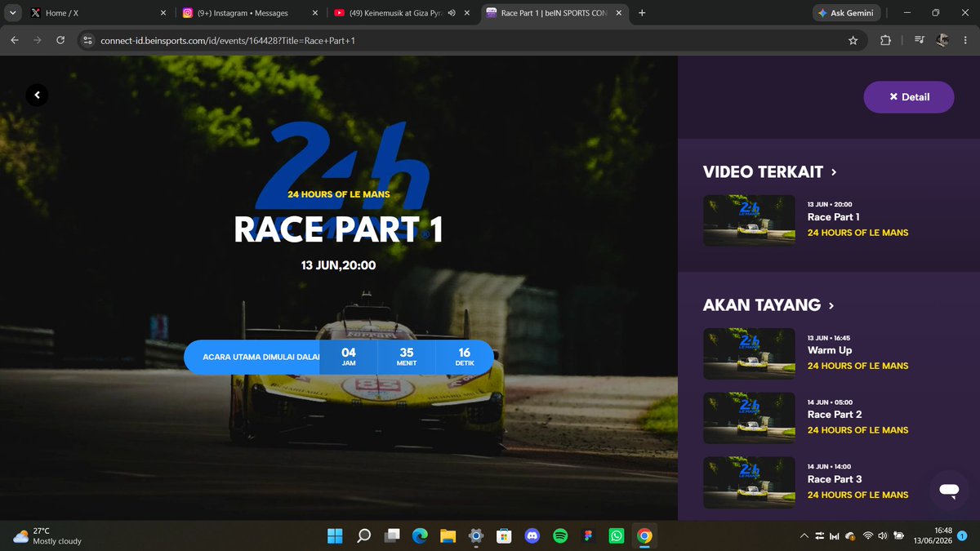Open Discord from the taskbar

click(532, 535)
